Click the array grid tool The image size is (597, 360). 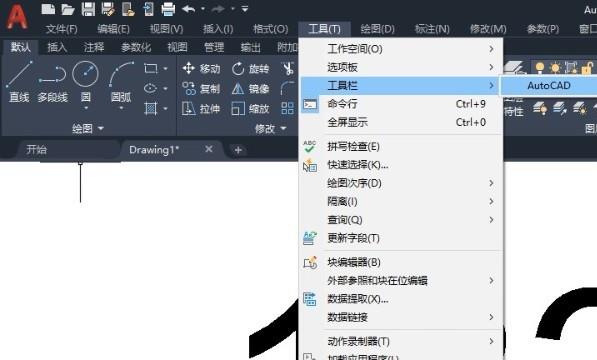click(x=288, y=108)
